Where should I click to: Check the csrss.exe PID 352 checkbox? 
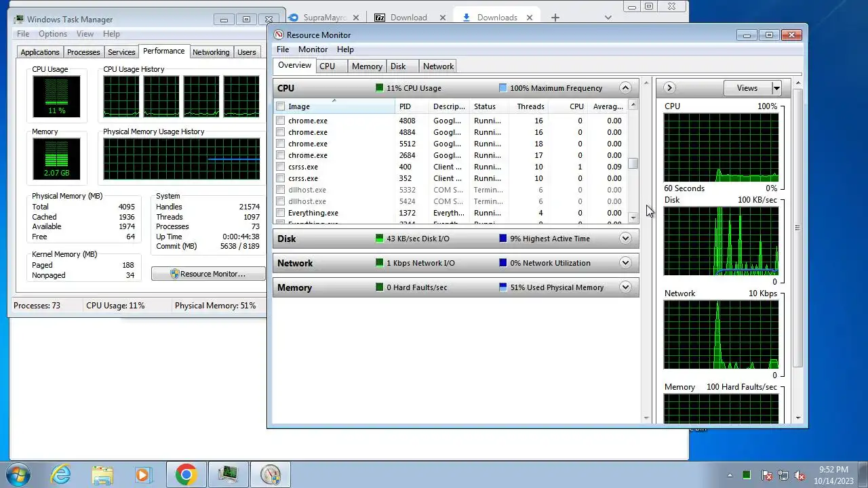(280, 178)
